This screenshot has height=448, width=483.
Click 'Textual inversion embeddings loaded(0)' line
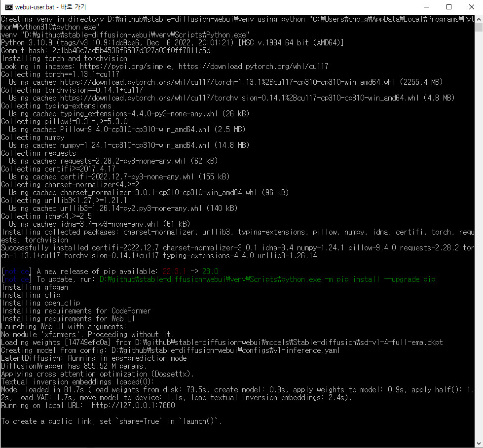click(x=77, y=381)
